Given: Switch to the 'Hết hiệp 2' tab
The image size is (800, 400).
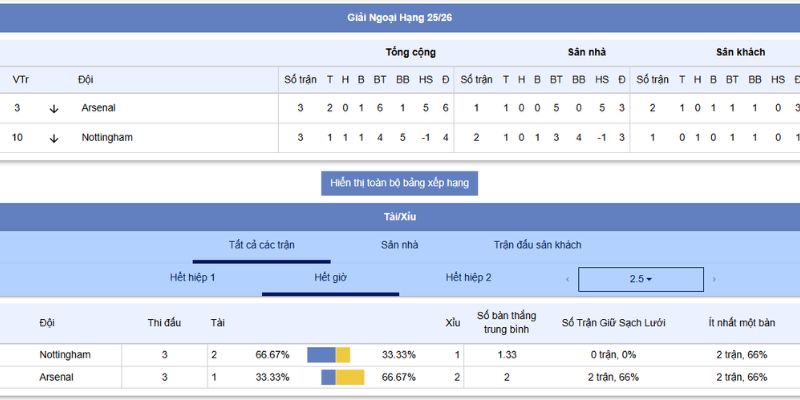Looking at the screenshot, I should (468, 277).
